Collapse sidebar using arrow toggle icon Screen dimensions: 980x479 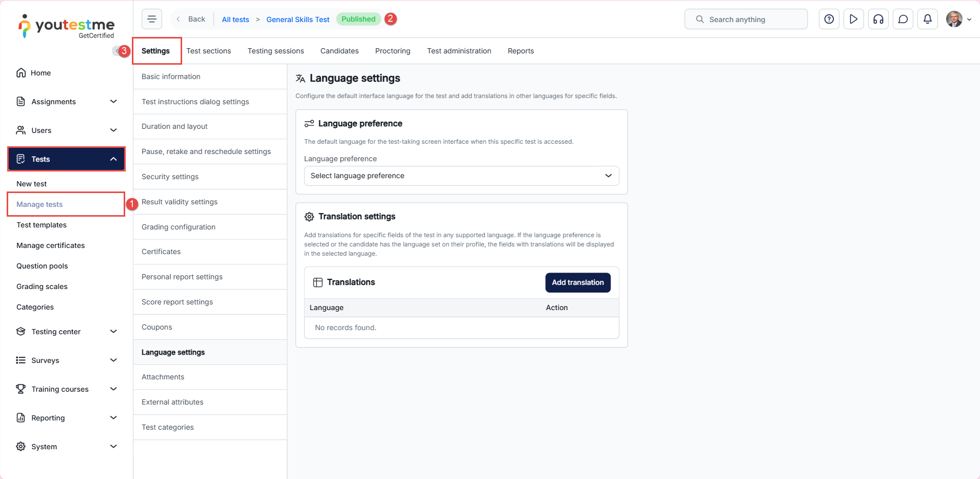[x=116, y=51]
